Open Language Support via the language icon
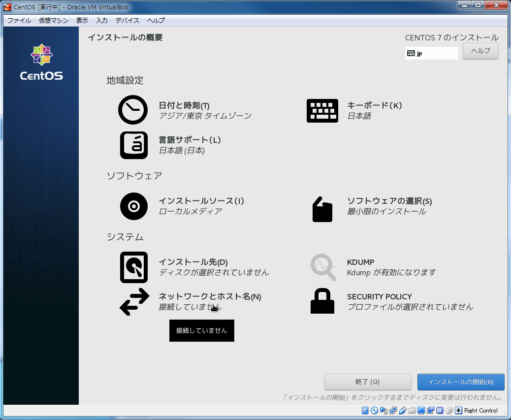Image resolution: width=511 pixels, height=420 pixels. click(133, 145)
